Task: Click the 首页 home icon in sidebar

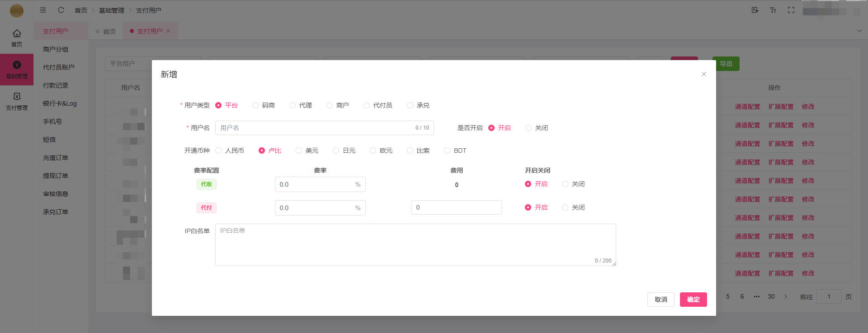Action: click(17, 38)
